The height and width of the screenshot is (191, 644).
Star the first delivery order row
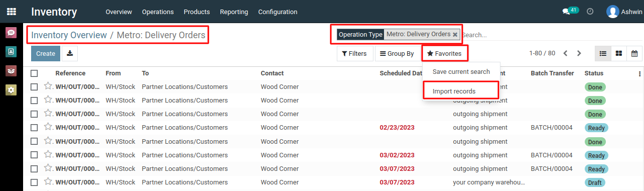coord(48,86)
